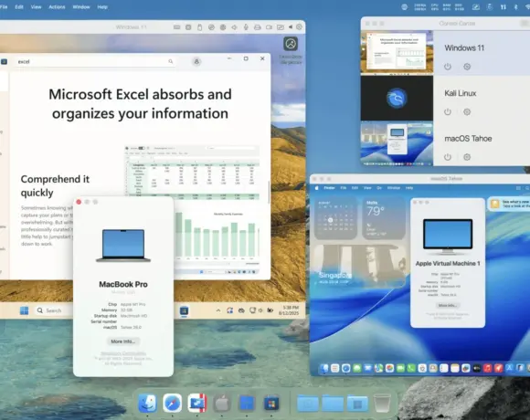Click the Microsoft Store icon on Windows taskbar
Image resolution: width=530 pixels, height=420 pixels.
tap(184, 310)
